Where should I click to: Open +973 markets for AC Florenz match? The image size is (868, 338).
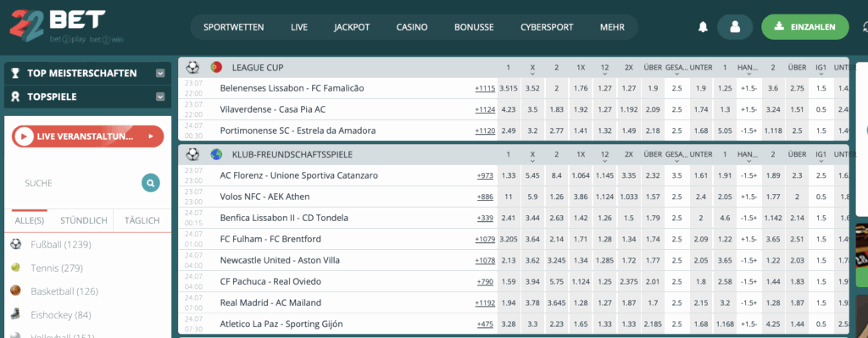point(485,175)
